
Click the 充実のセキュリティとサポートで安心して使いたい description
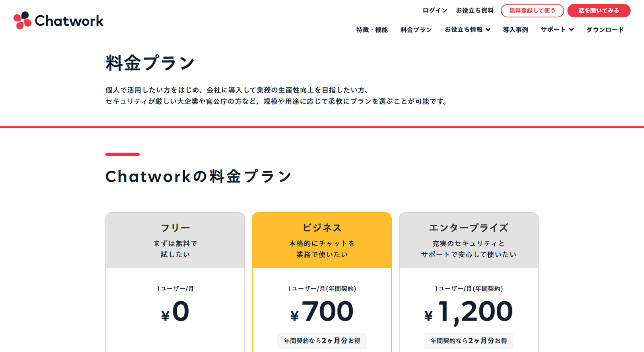point(469,249)
